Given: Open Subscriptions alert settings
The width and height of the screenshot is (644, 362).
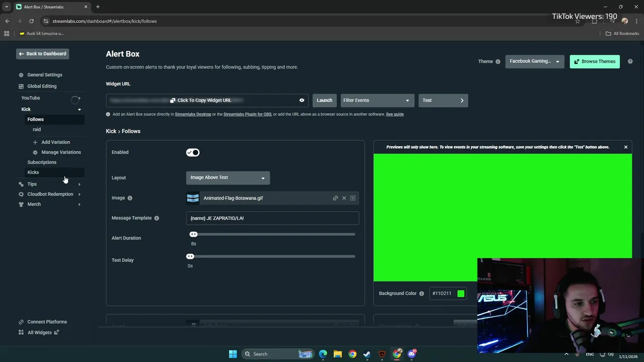Looking at the screenshot, I should coord(42,162).
